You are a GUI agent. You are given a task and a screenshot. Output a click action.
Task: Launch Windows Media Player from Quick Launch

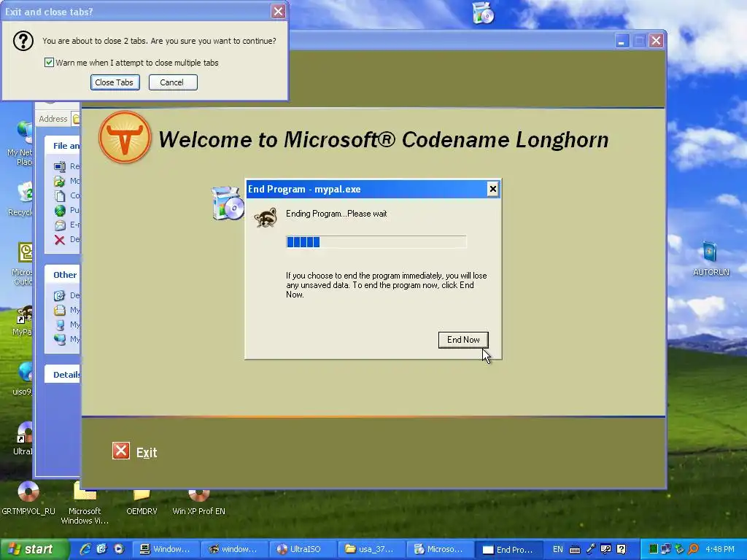(x=119, y=549)
